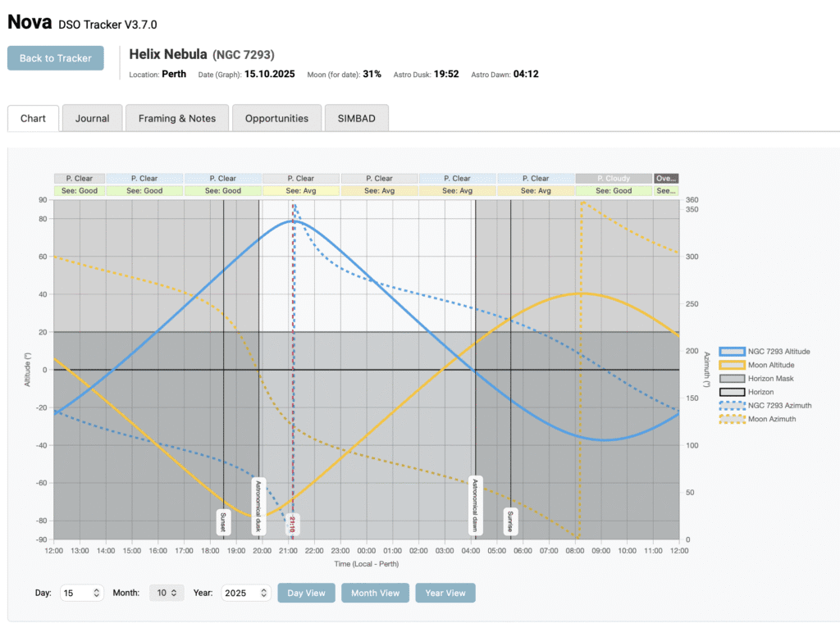840x637 pixels.
Task: Open the Month dropdown selector
Action: click(167, 593)
